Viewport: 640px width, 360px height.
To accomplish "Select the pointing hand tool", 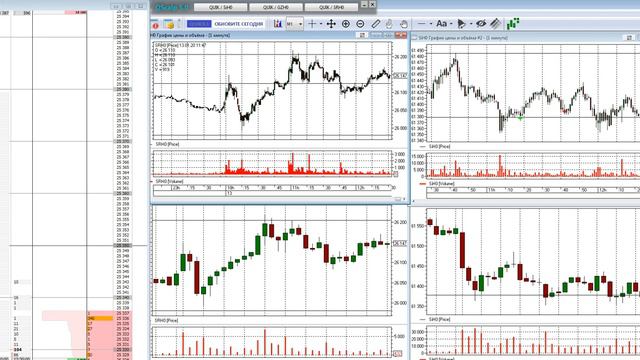I will click(389, 24).
